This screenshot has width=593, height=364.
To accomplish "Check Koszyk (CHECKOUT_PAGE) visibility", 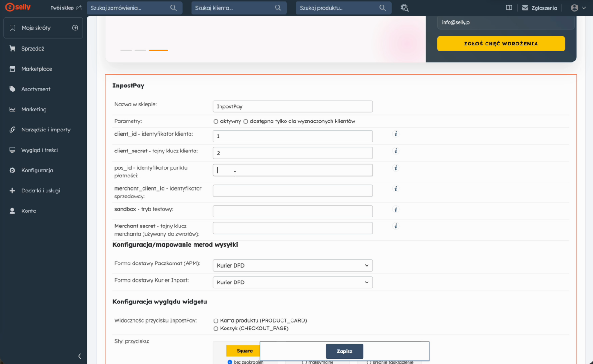I will tap(216, 329).
